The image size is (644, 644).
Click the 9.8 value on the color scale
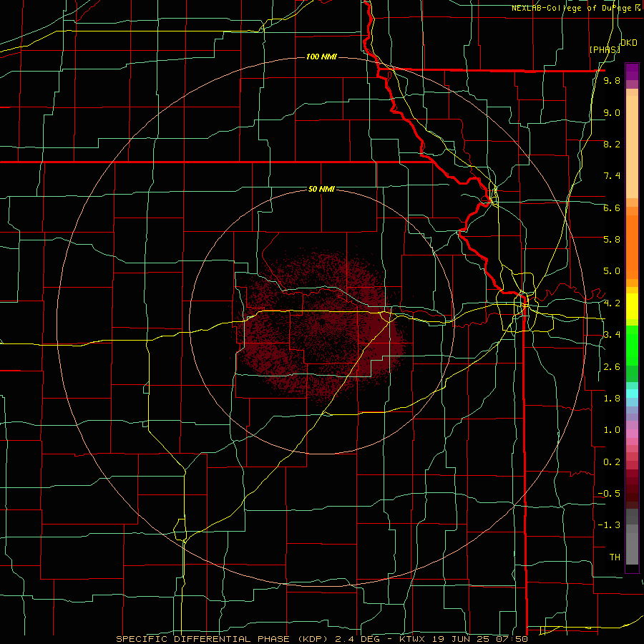612,80
